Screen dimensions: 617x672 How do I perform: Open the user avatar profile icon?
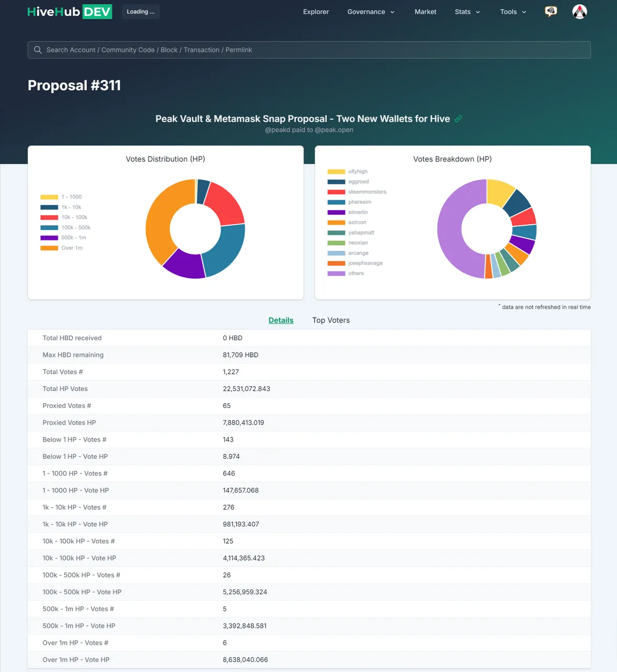(x=580, y=12)
